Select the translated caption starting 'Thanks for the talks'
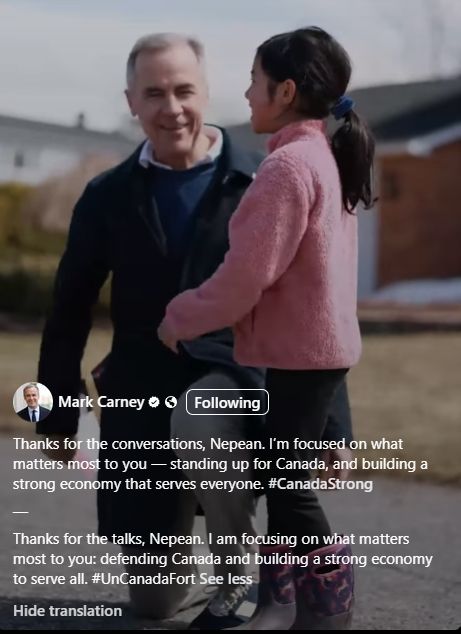This screenshot has width=461, height=634. point(222,559)
